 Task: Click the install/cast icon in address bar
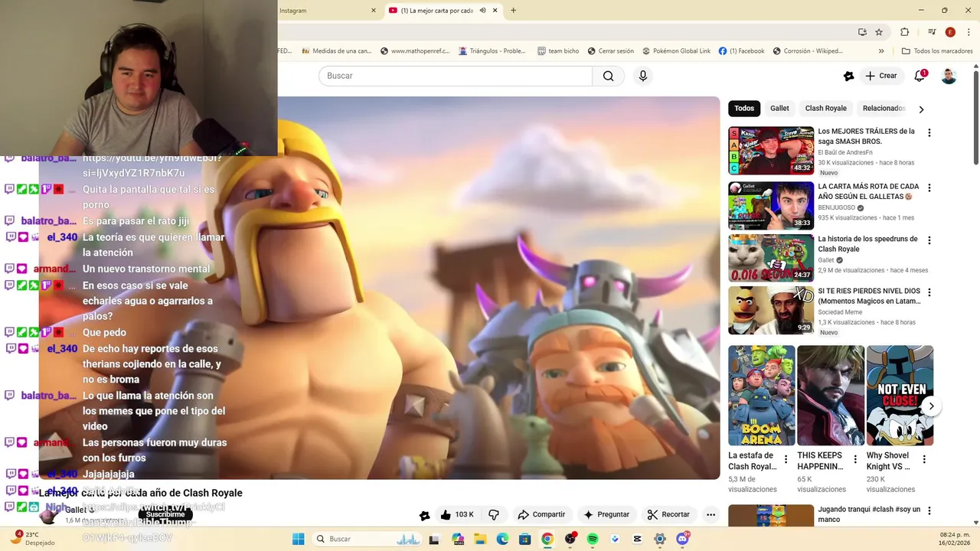(x=862, y=32)
